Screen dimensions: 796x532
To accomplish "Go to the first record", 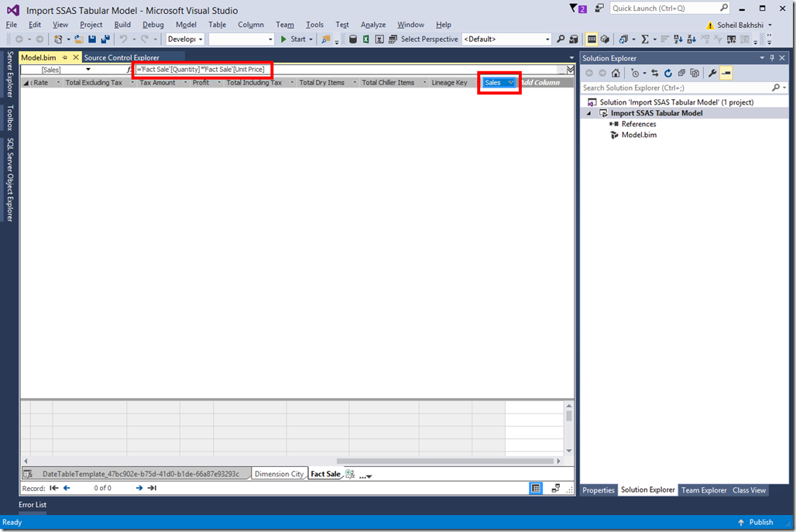I will coord(53,488).
